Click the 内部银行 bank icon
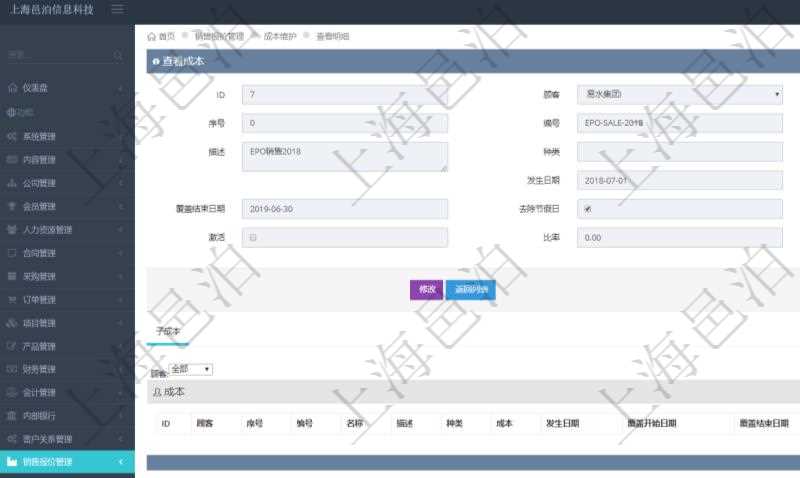This screenshot has width=800, height=478. (x=12, y=416)
